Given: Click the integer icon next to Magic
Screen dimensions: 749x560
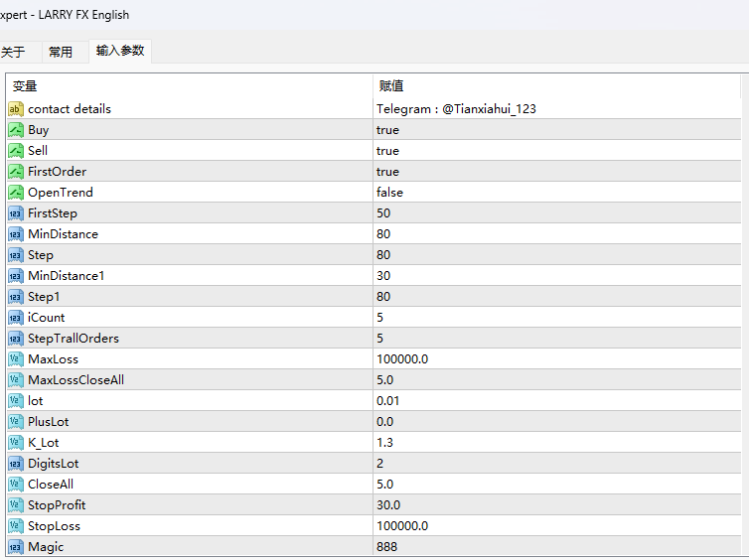Looking at the screenshot, I should point(16,547).
